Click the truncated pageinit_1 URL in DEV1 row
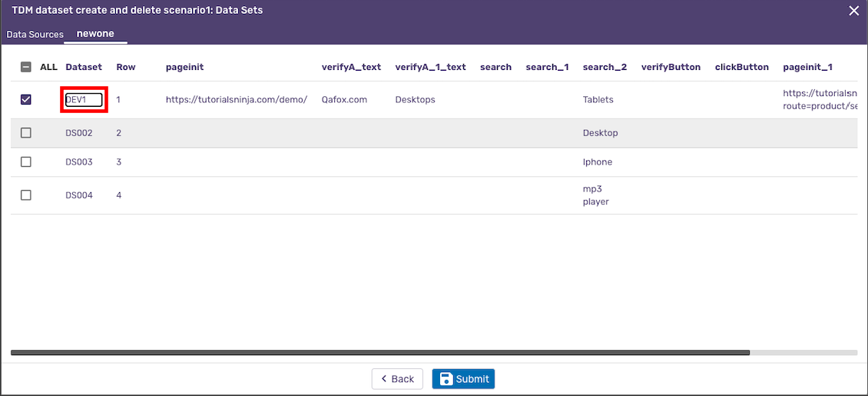Screen dimensions: 868x396 pos(820,100)
